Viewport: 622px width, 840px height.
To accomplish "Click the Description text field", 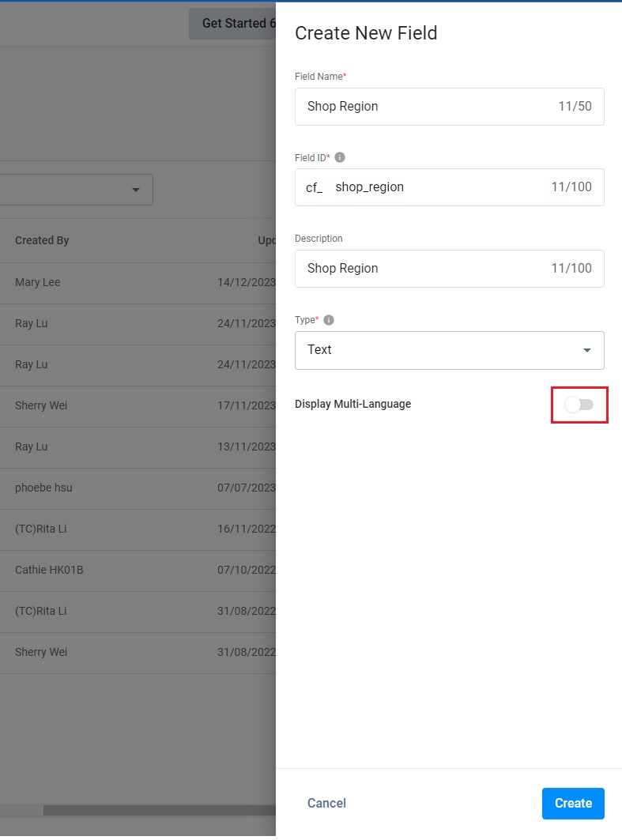I will [427, 269].
